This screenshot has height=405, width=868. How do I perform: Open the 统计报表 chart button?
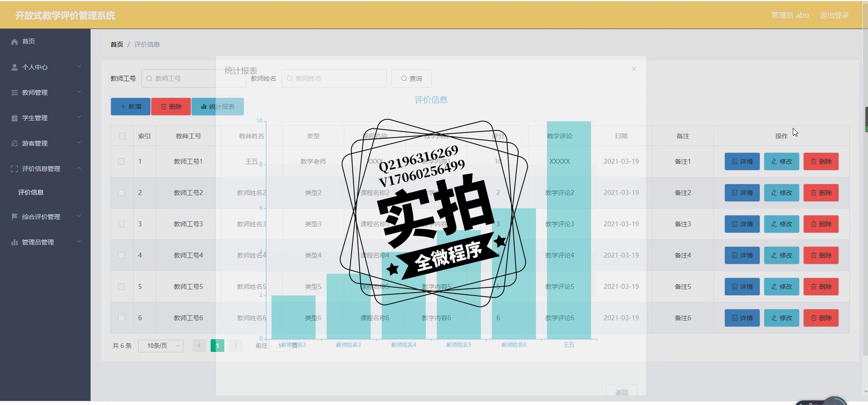pos(217,107)
